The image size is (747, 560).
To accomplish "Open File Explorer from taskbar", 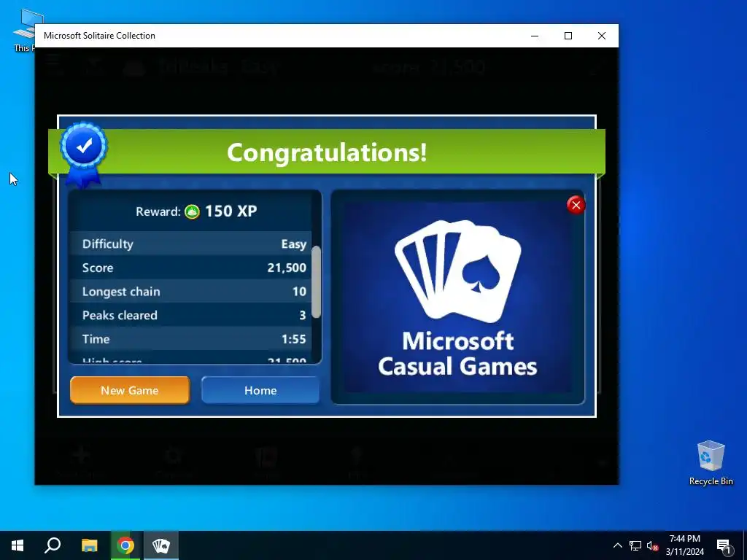I will click(x=89, y=545).
